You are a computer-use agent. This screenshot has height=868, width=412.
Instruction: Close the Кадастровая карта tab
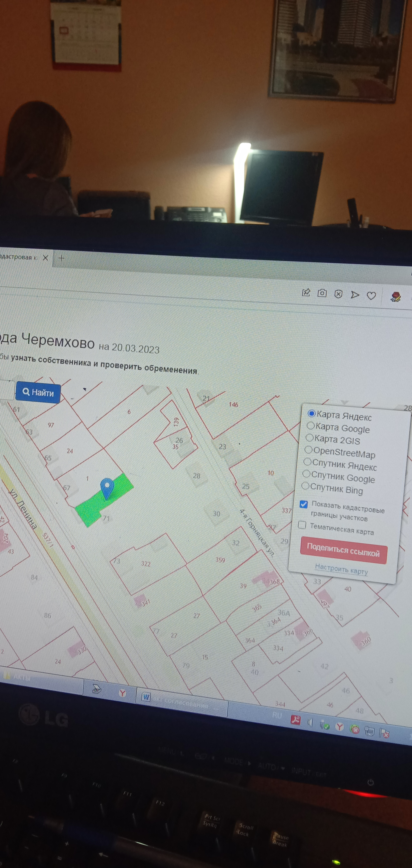(45, 258)
